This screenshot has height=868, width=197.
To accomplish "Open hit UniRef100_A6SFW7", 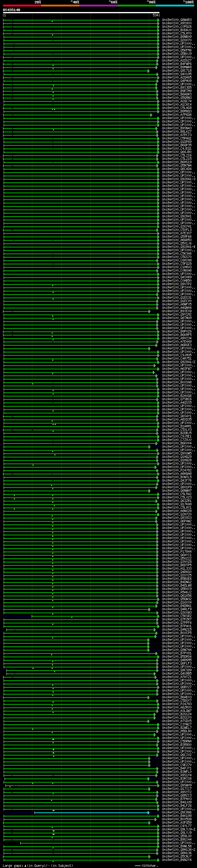I will point(177,369).
